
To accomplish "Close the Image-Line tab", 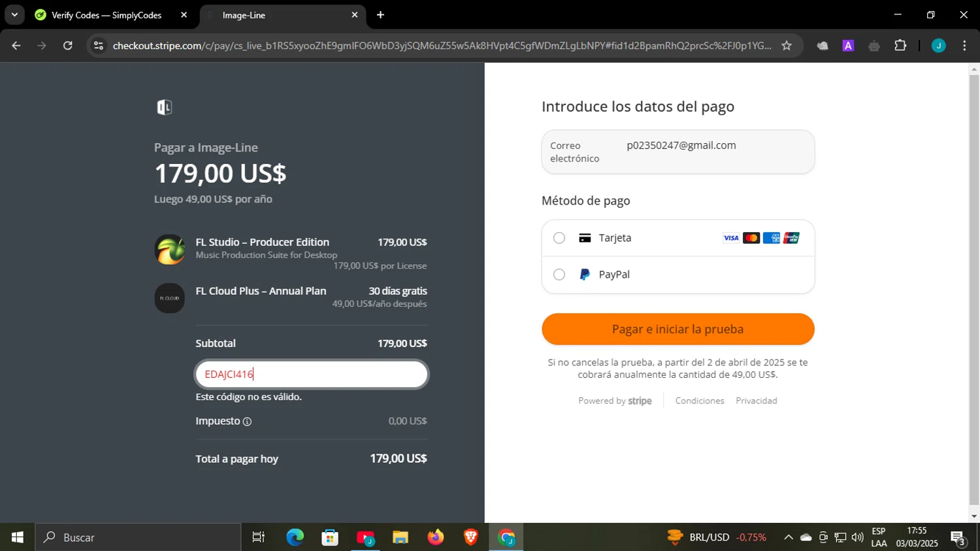I will click(355, 14).
